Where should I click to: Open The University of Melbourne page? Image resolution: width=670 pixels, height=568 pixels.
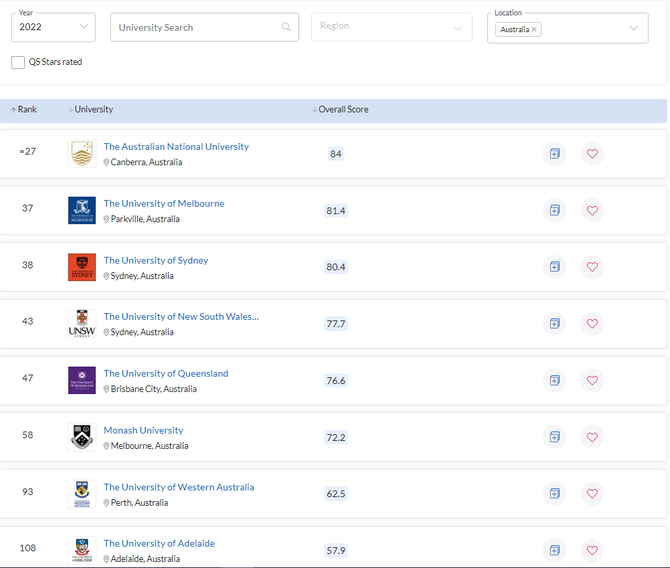(164, 203)
